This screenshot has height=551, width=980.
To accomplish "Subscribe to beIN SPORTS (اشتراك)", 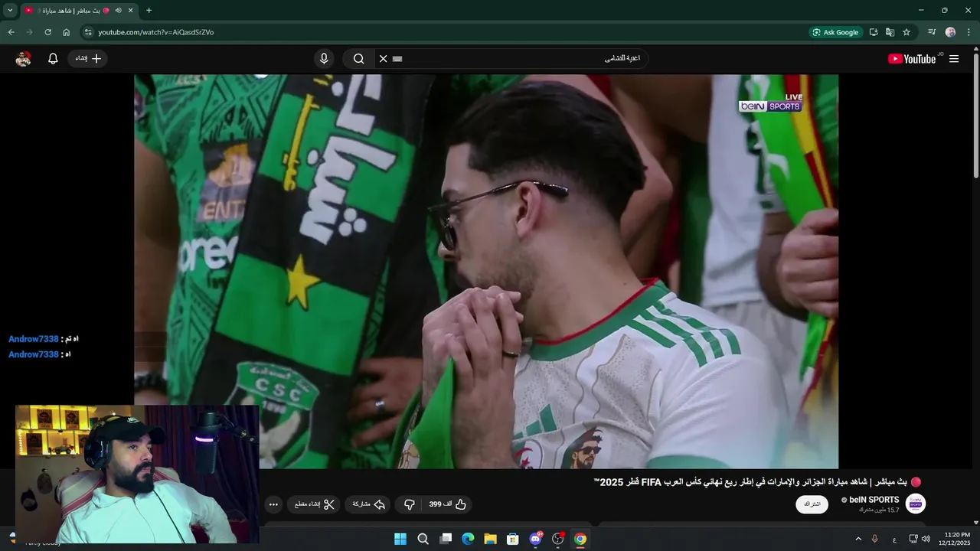I will 812,504.
